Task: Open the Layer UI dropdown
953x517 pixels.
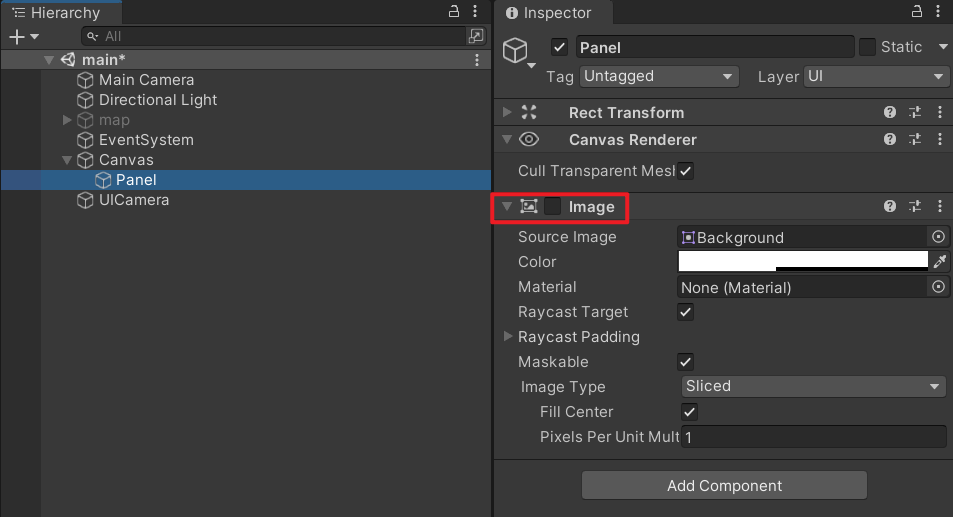Action: coord(875,77)
